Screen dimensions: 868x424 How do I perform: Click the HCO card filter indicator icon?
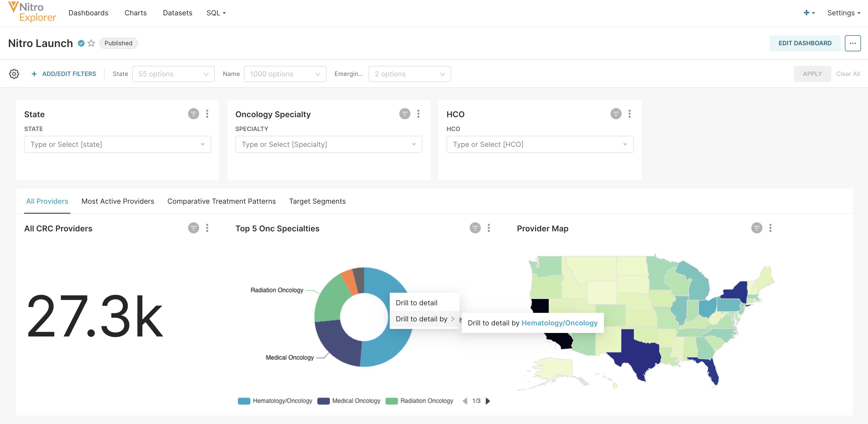pos(616,114)
